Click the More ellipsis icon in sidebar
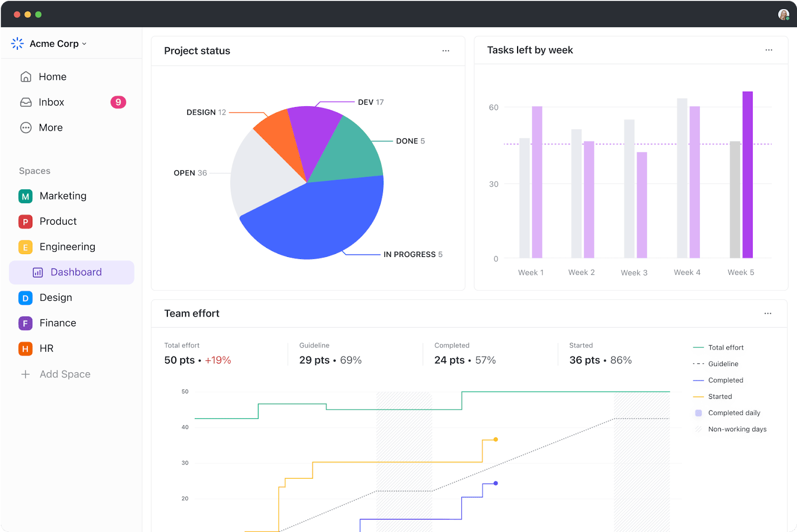797x532 pixels. click(x=25, y=127)
